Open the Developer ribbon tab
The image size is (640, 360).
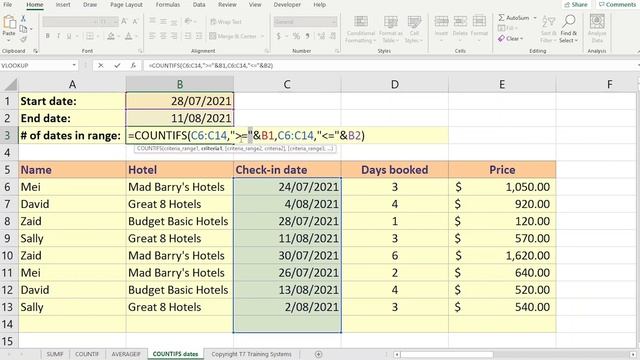point(287,5)
